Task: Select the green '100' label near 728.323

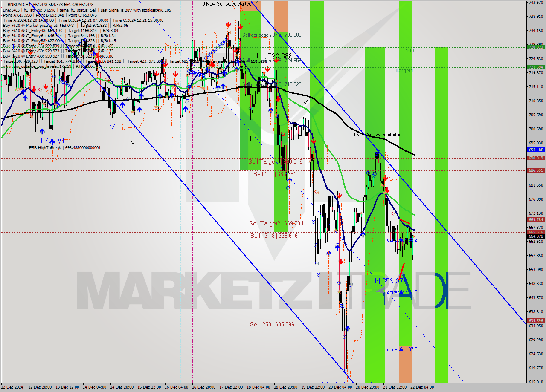Action: tap(409, 51)
